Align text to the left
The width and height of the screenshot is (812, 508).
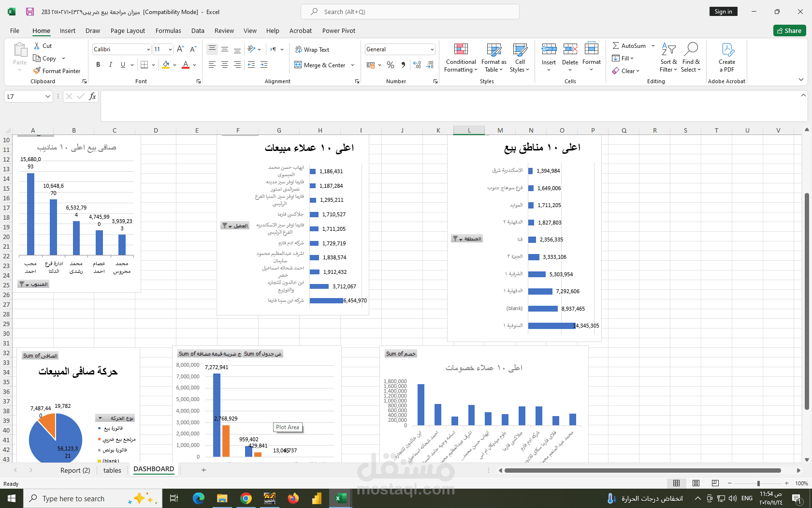point(212,65)
